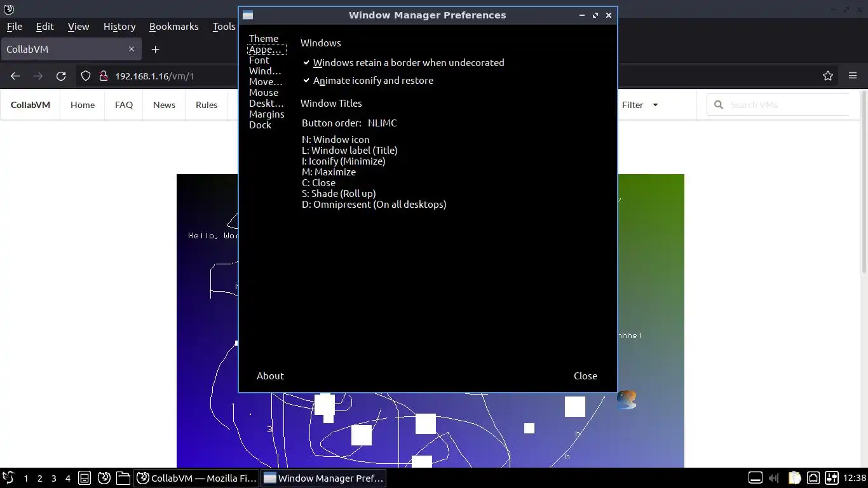Open a new tab with the plus button
Viewport: 868px width, 488px height.
155,49
